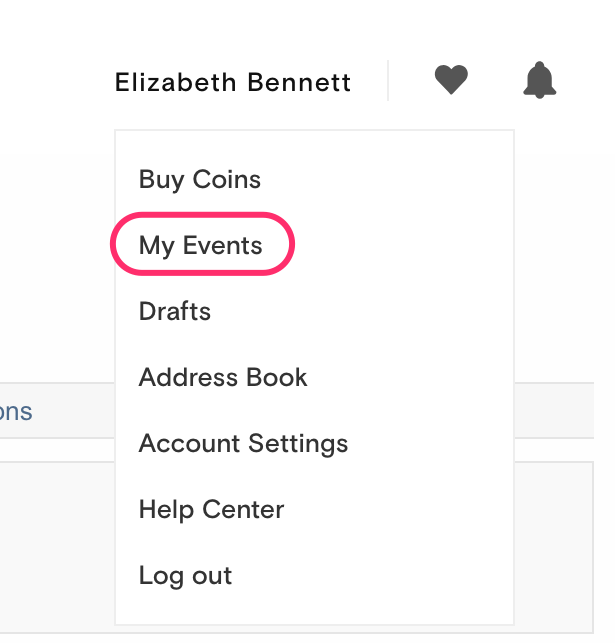
Task: Purchase coins via Buy Coins
Action: point(200,179)
